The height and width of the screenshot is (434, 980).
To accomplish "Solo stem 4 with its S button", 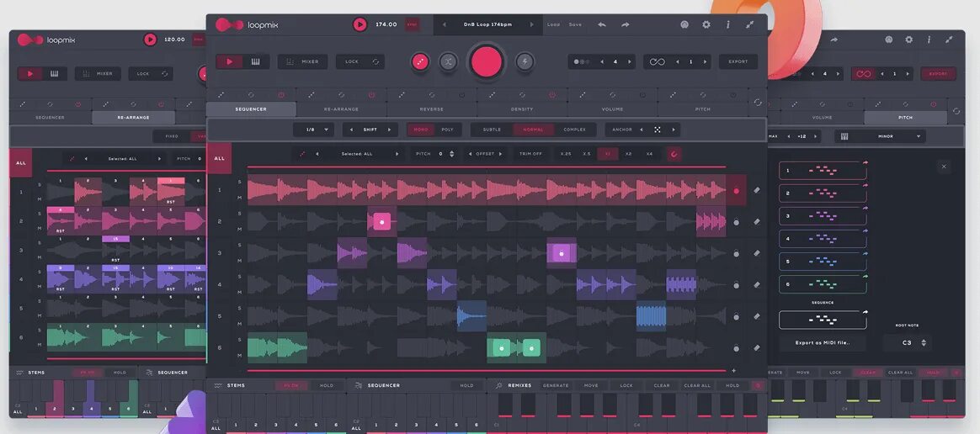I will pos(239,276).
